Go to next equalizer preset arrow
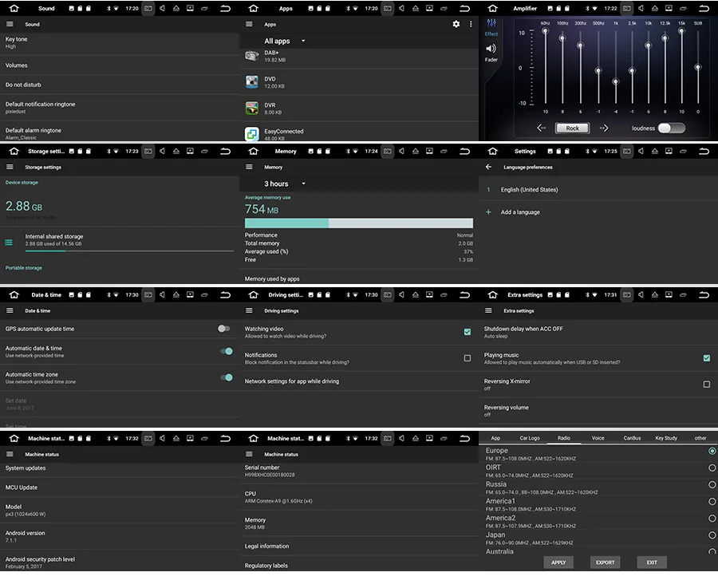The width and height of the screenshot is (718, 588). [x=604, y=128]
